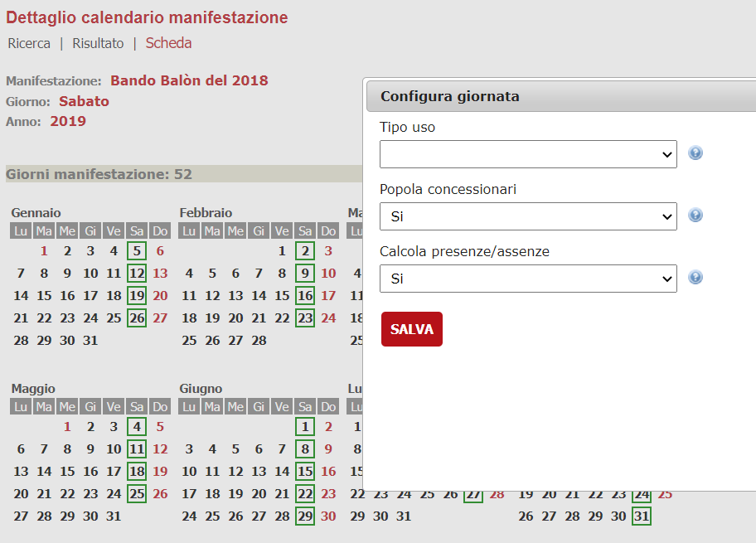
Task: Click the Bando Balòn del 2018 manifestation name
Action: [191, 80]
